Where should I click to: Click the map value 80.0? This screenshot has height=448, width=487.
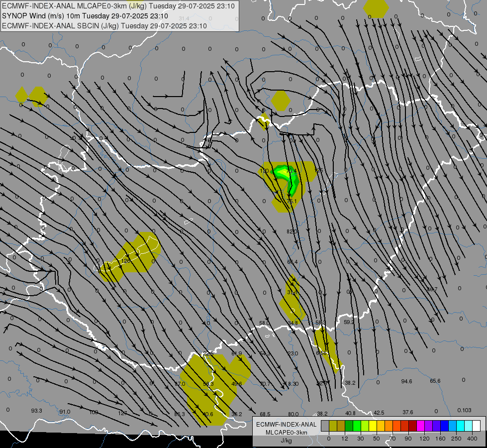coord(293,414)
